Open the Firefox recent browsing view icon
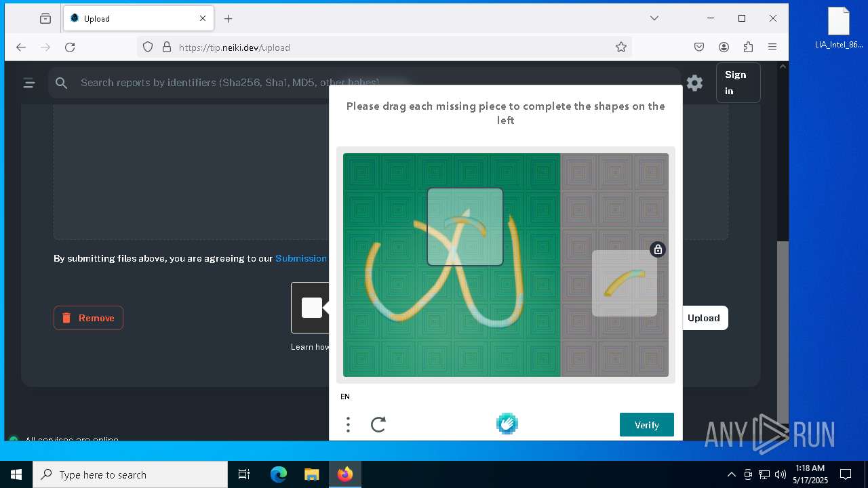Screen dimensions: 868x488 point(45,19)
